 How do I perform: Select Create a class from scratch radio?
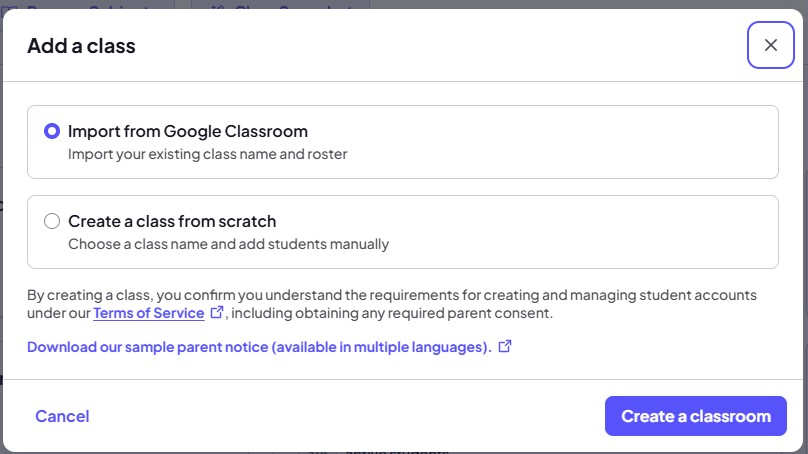coord(52,221)
